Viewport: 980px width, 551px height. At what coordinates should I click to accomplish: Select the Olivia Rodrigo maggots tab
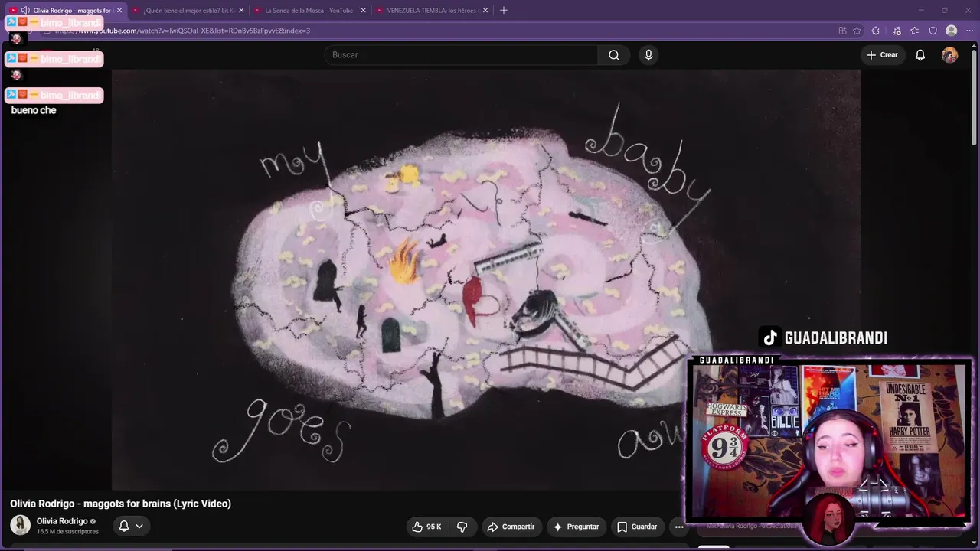pyautogui.click(x=66, y=11)
